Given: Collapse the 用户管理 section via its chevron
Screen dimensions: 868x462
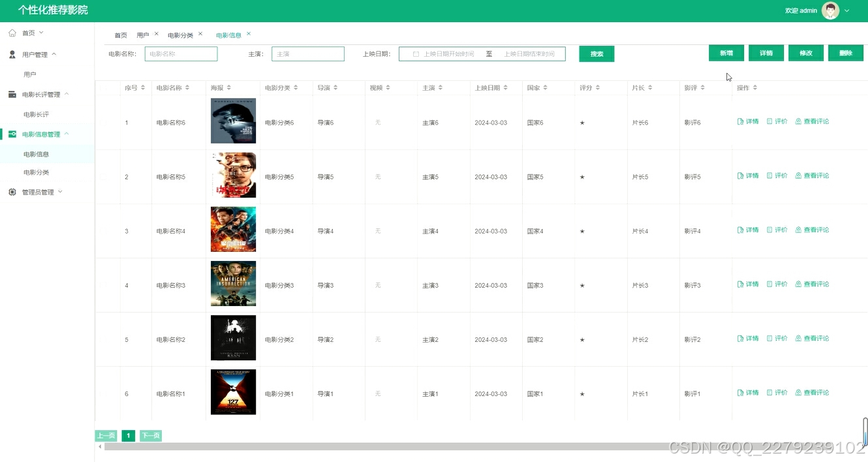Looking at the screenshot, I should [x=53, y=54].
